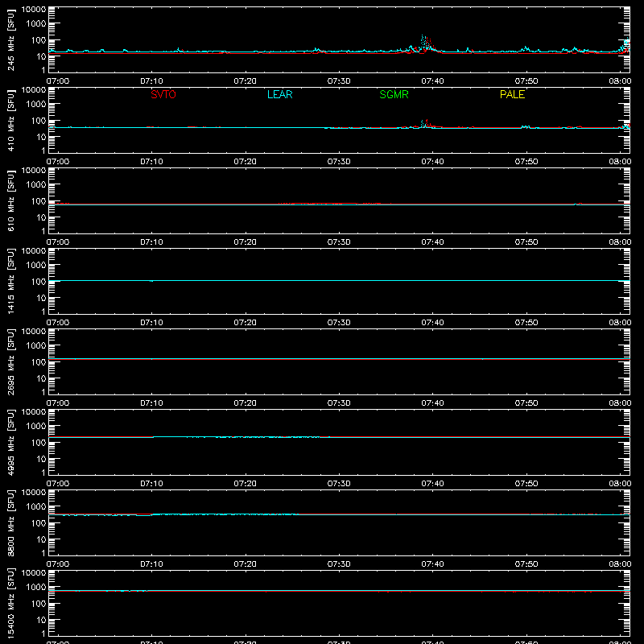Image resolution: width=644 pixels, height=644 pixels.
Task: Select the 2695 MHz [SFU] axis title
Action: pos(10,361)
